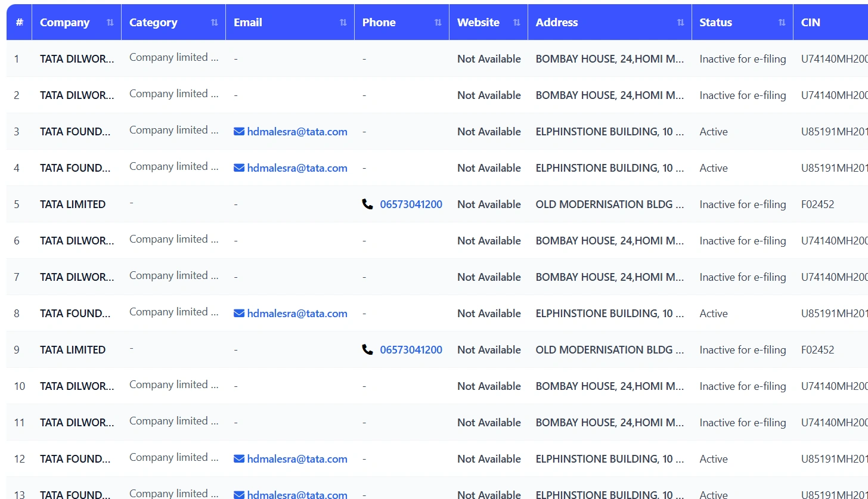Click TATA FOUND... company name in row 3
868x499 pixels.
tap(75, 132)
